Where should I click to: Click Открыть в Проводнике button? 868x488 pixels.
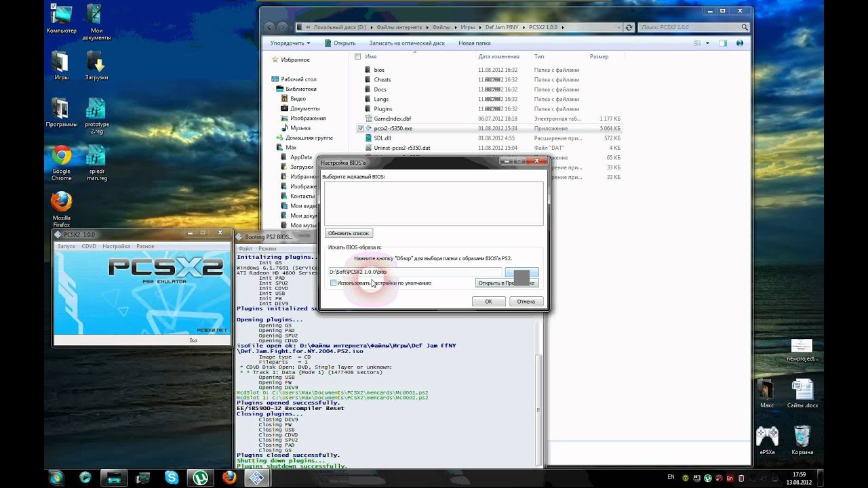[507, 283]
